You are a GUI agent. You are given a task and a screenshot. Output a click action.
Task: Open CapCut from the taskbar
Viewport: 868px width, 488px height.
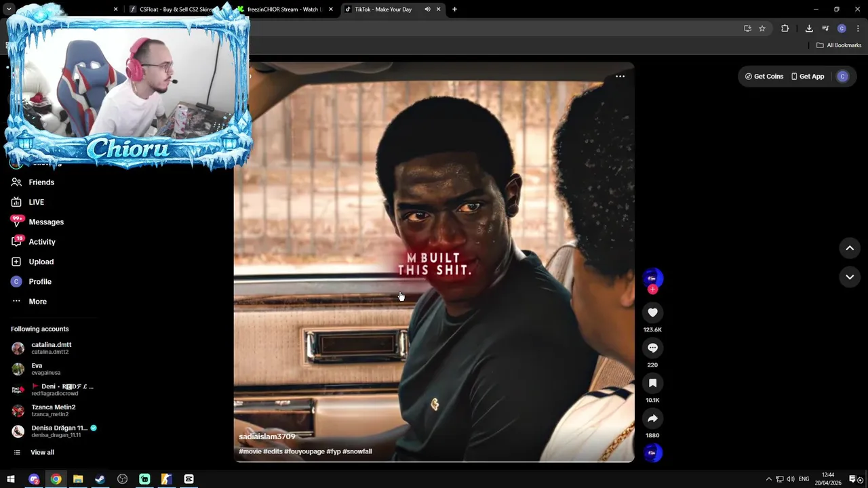pyautogui.click(x=189, y=479)
